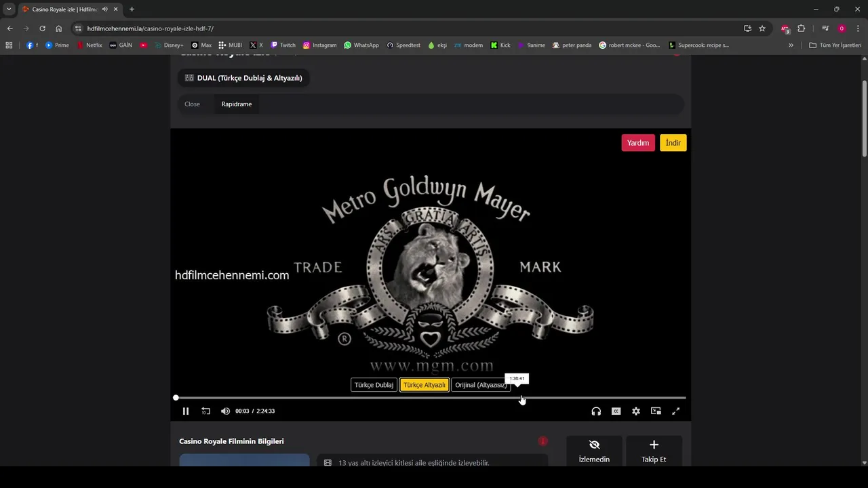Open the browser home page
This screenshot has height=488, width=868.
pos(58,28)
